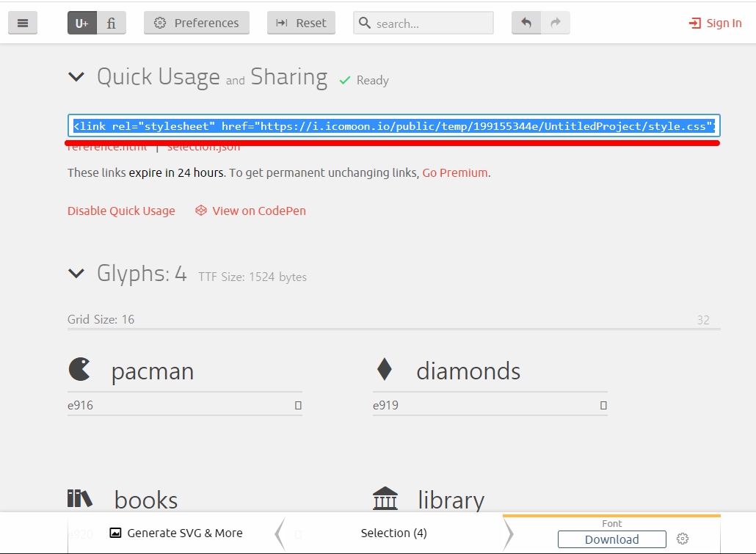Redo the last action
The image size is (756, 554).
point(556,23)
